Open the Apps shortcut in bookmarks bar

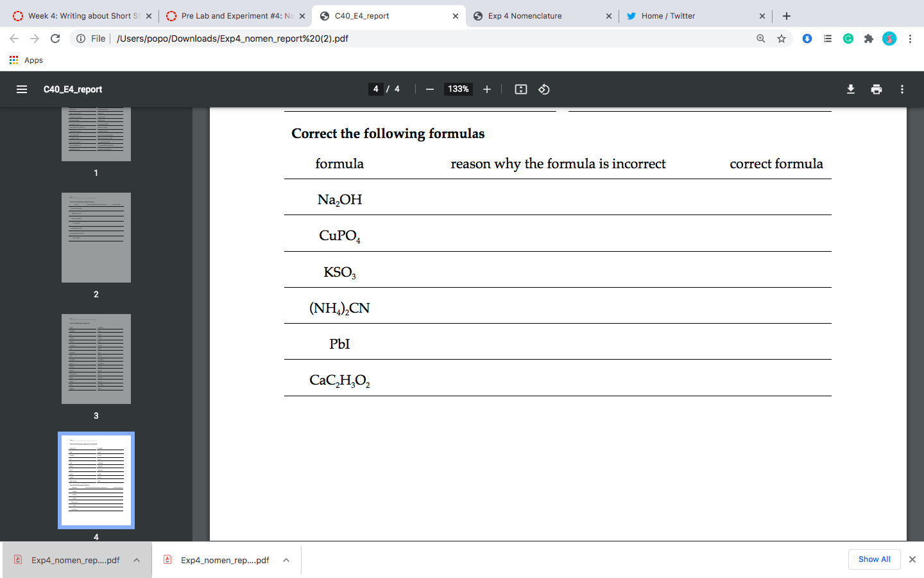point(26,60)
